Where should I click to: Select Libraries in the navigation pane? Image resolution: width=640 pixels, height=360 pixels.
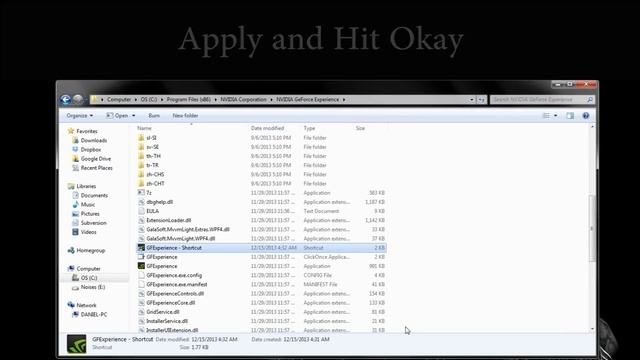(86, 186)
